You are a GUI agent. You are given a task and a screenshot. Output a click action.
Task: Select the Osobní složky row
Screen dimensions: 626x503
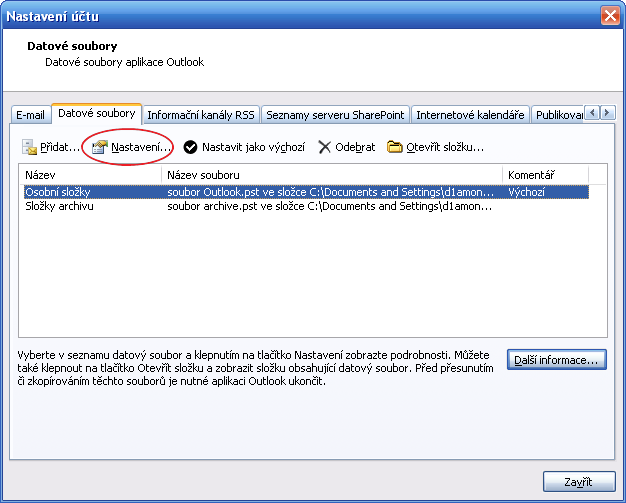pyautogui.click(x=306, y=192)
